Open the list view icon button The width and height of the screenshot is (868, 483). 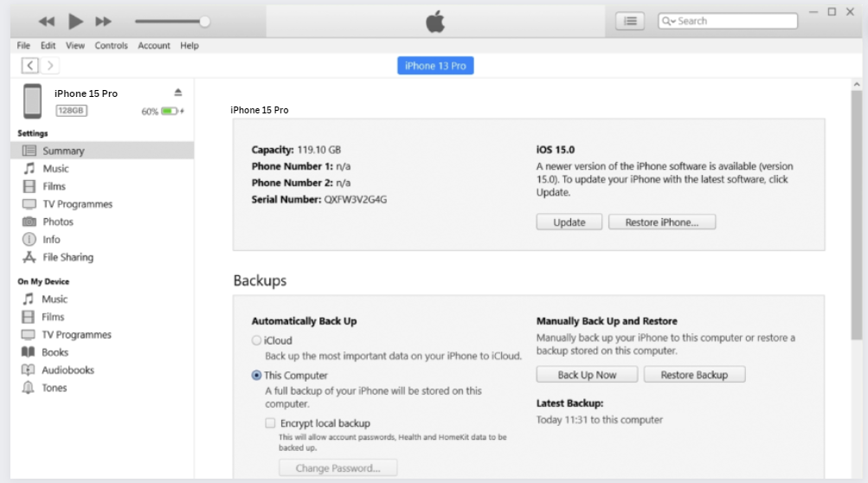pyautogui.click(x=630, y=21)
